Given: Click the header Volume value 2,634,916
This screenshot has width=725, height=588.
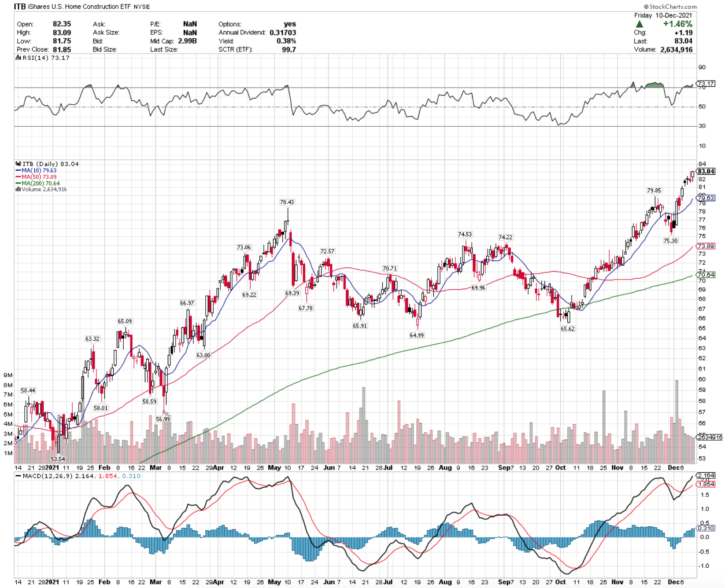Looking at the screenshot, I should click(676, 50).
